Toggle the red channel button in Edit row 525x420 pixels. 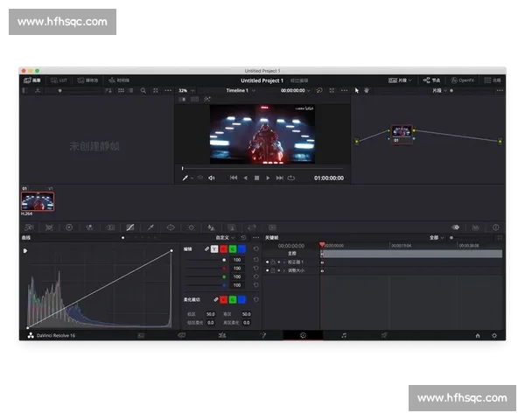pyautogui.click(x=223, y=248)
